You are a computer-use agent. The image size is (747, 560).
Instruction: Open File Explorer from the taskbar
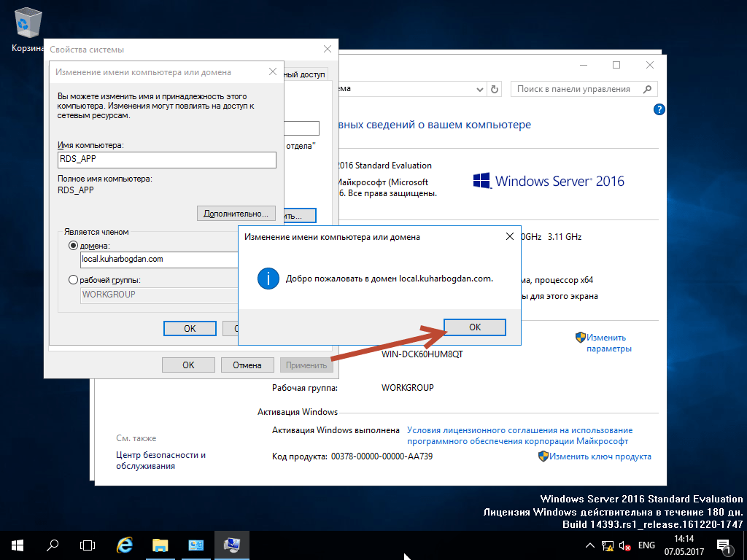[x=160, y=545]
